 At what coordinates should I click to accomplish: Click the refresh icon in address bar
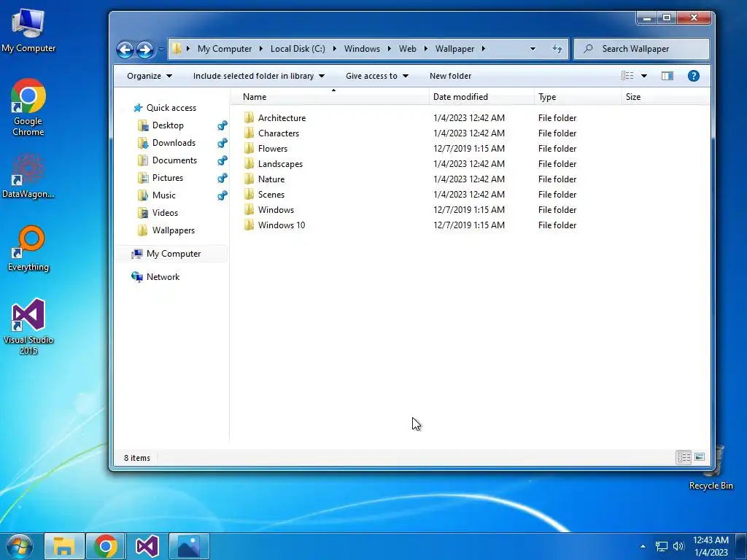pos(557,49)
